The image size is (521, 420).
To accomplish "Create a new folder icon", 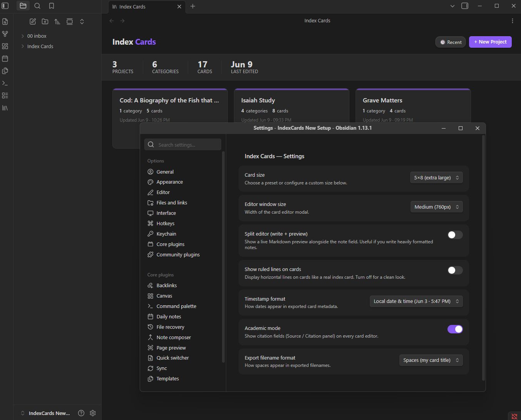I will tap(45, 22).
